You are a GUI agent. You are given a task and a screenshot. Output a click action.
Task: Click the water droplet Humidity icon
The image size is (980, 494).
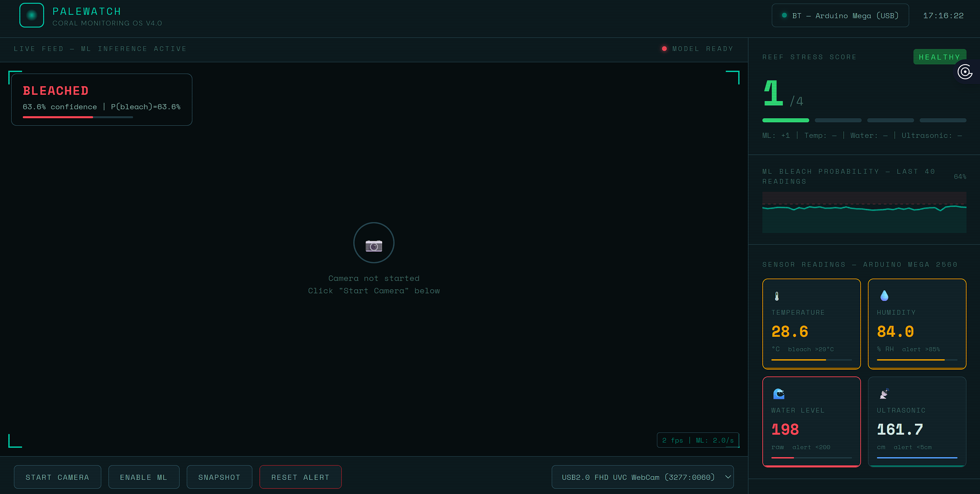click(884, 295)
